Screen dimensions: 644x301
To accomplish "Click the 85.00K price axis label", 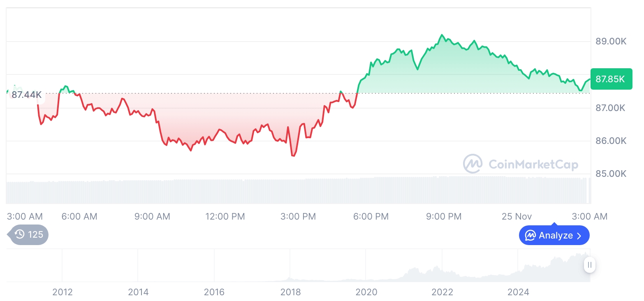I will coord(611,174).
